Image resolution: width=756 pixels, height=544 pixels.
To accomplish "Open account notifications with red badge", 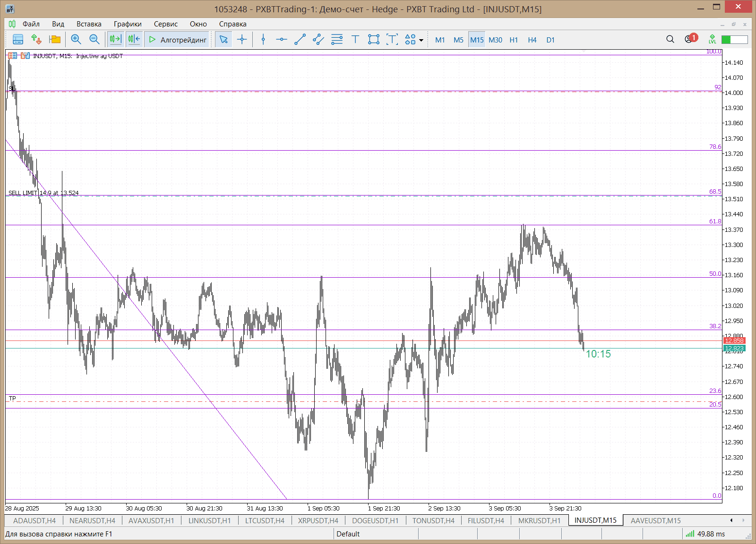I will (x=690, y=39).
